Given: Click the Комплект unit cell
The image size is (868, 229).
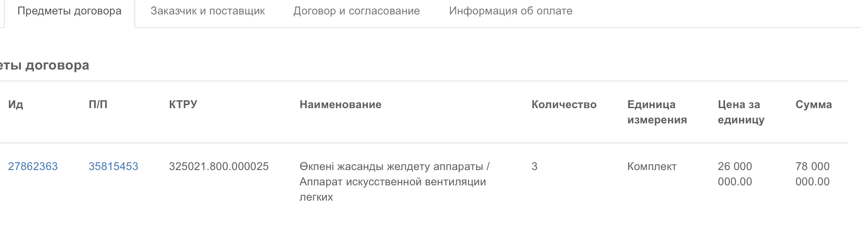Looking at the screenshot, I should point(652,166).
